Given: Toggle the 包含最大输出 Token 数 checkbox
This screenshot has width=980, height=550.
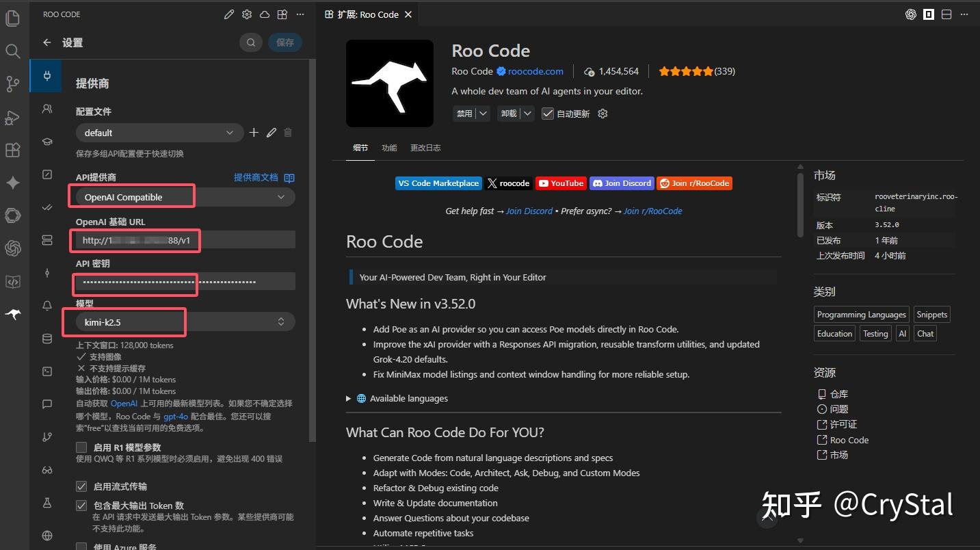Looking at the screenshot, I should point(81,506).
